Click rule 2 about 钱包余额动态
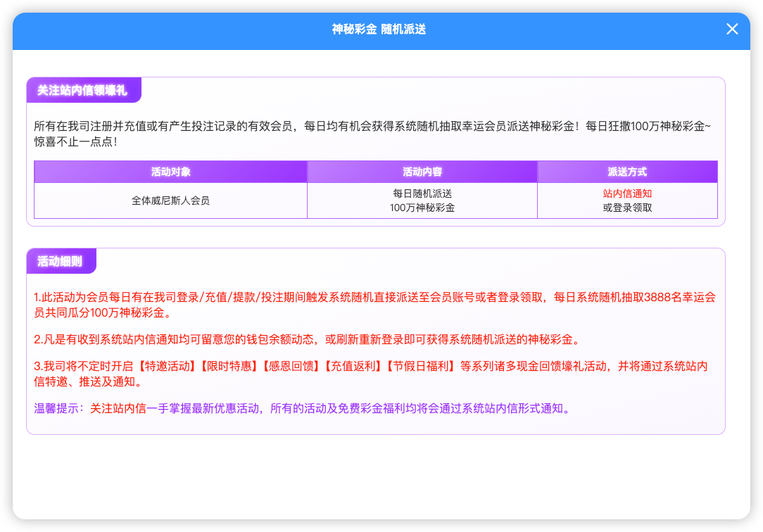The image size is (763, 532). (x=307, y=340)
